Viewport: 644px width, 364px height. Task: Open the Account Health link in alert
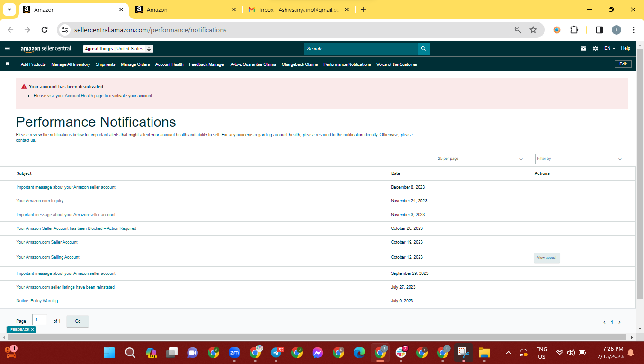point(79,96)
